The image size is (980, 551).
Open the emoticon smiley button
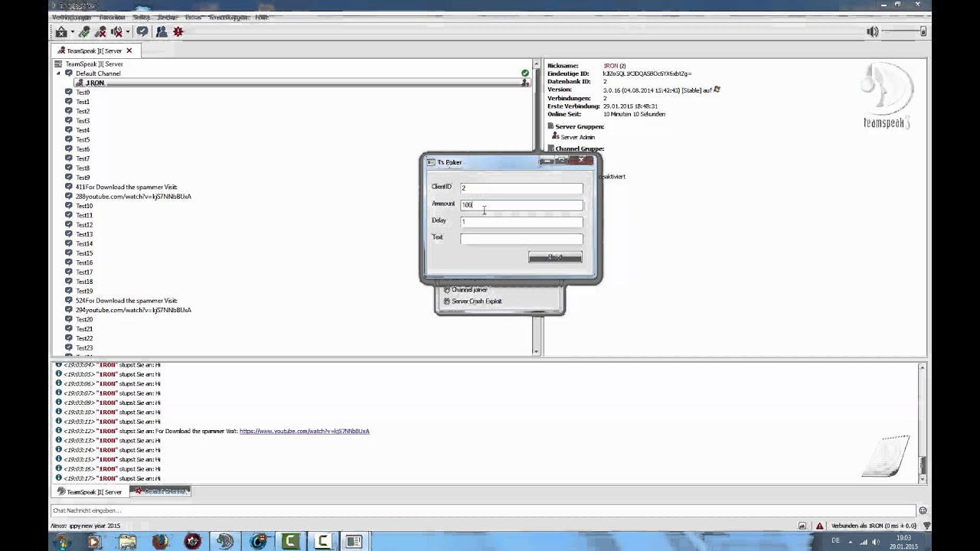tap(923, 510)
